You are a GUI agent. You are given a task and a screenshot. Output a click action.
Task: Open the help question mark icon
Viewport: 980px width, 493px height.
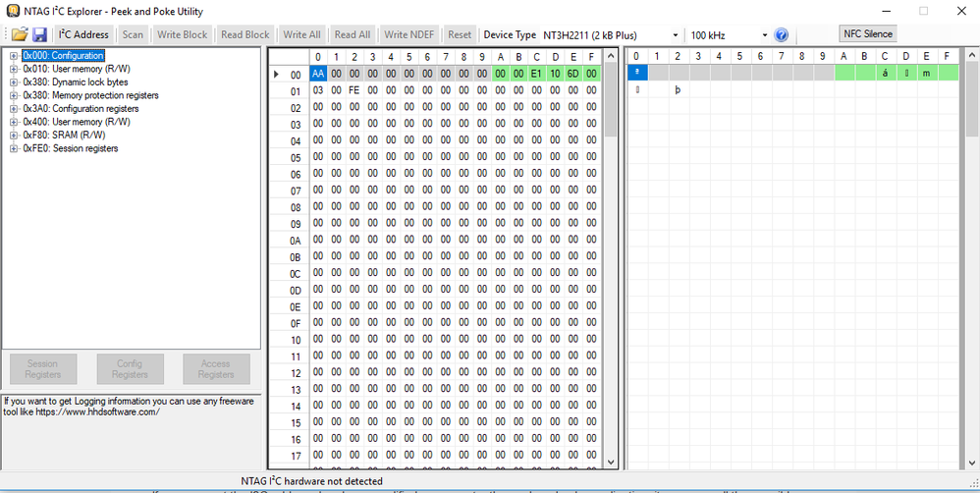[781, 35]
